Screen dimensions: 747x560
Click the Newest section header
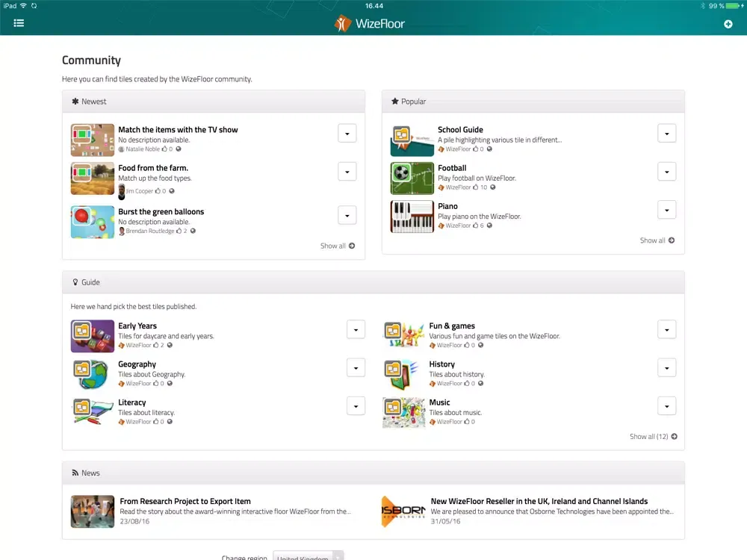(x=214, y=102)
